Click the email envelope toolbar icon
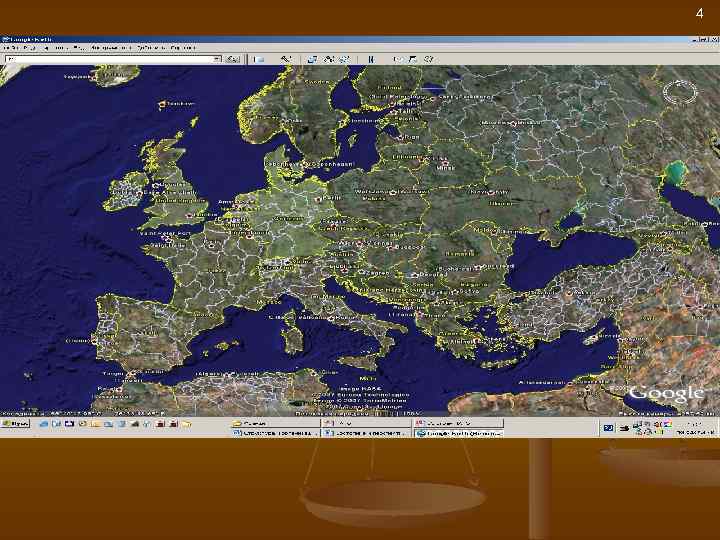 pos(398,59)
